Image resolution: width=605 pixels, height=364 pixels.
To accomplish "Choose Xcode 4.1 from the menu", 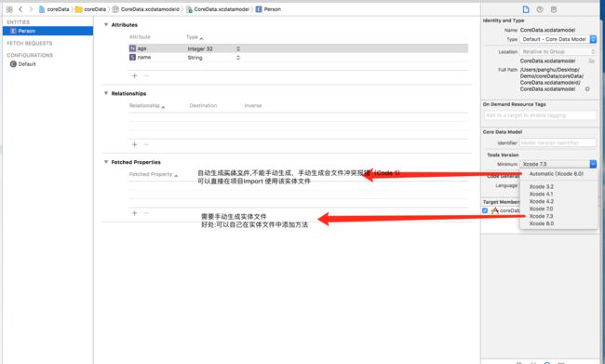I will click(x=542, y=195).
